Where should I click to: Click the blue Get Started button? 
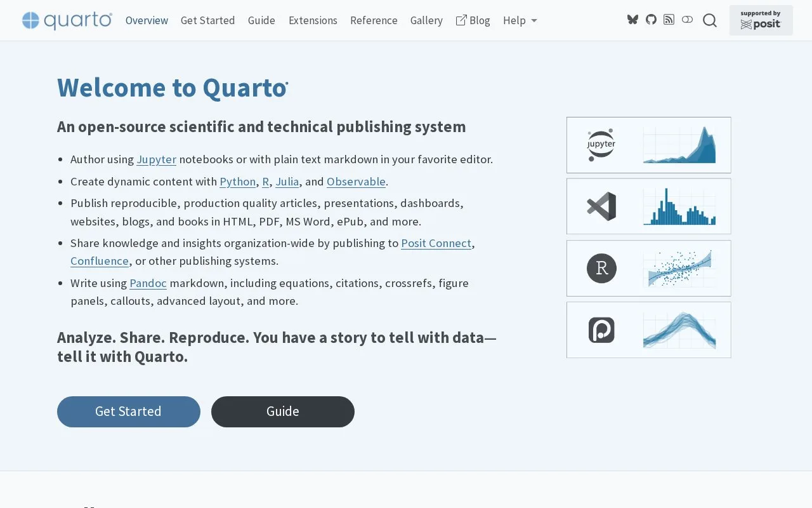coord(129,411)
